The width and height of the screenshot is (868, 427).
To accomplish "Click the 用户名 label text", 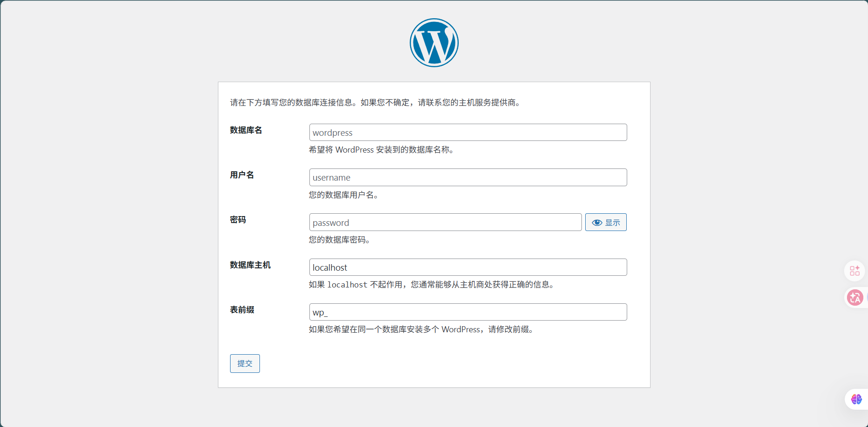I will [242, 175].
